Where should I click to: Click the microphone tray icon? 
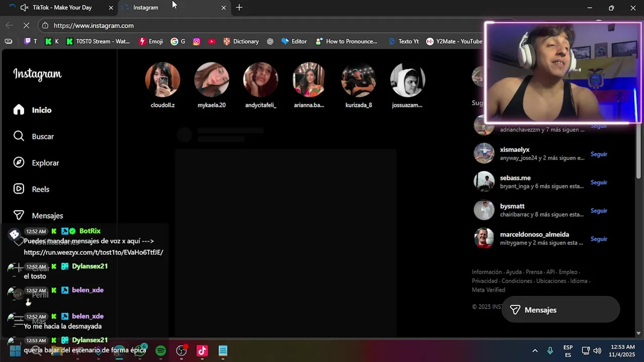click(x=550, y=350)
